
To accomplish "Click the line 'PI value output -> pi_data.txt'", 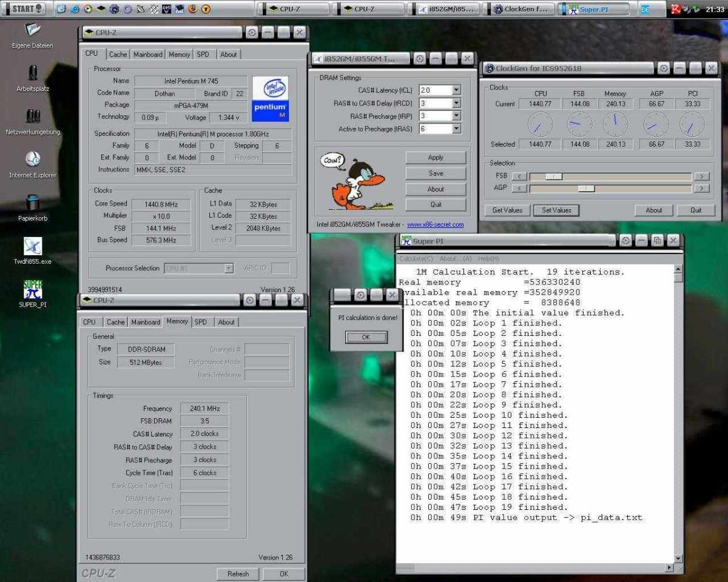I will click(526, 518).
